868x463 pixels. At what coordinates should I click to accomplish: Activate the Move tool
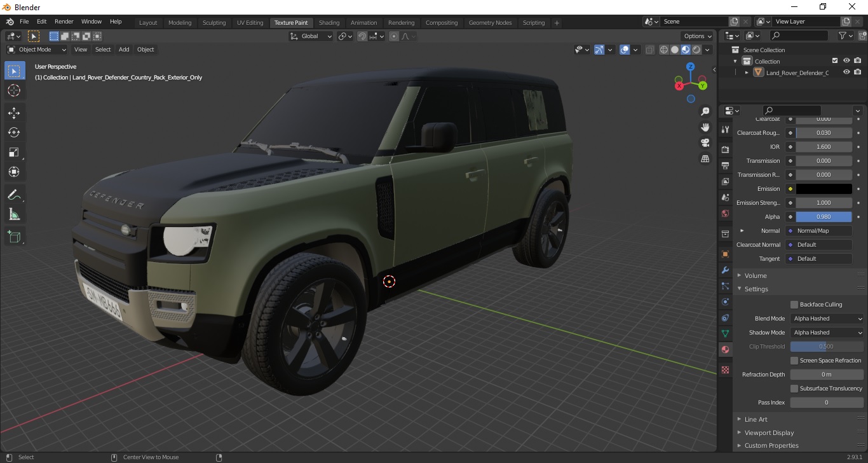point(14,113)
